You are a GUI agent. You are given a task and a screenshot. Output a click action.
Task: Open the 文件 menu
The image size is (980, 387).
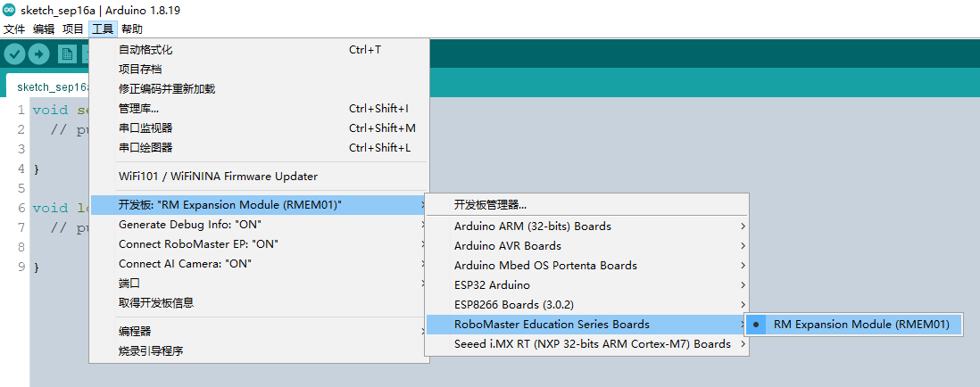[14, 29]
